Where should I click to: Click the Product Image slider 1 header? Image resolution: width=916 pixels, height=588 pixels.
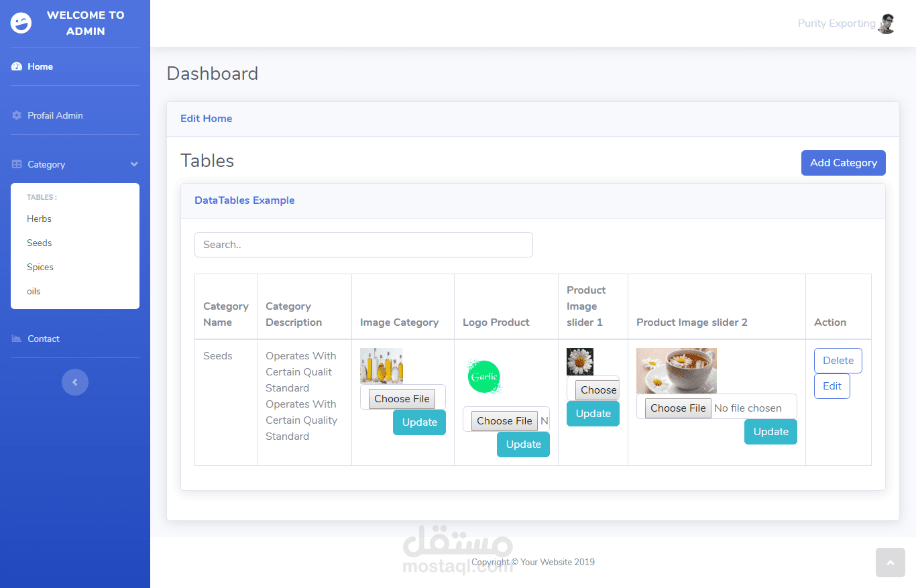(x=586, y=306)
